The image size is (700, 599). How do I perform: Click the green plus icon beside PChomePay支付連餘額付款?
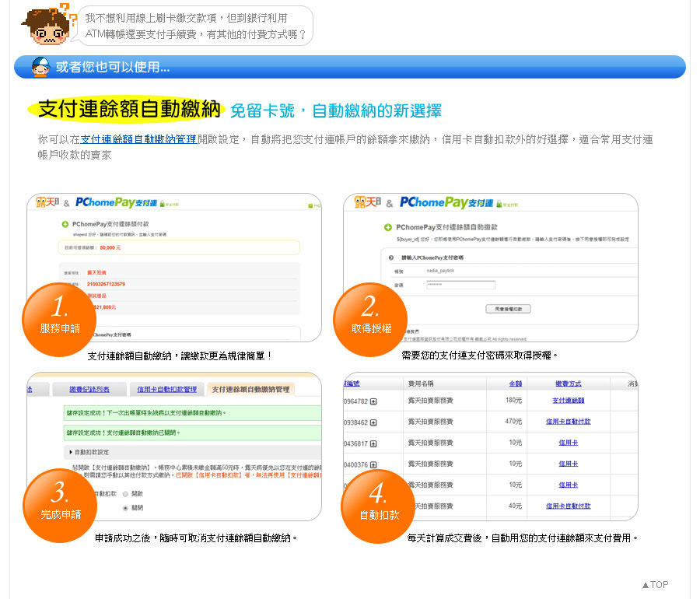pyautogui.click(x=65, y=225)
